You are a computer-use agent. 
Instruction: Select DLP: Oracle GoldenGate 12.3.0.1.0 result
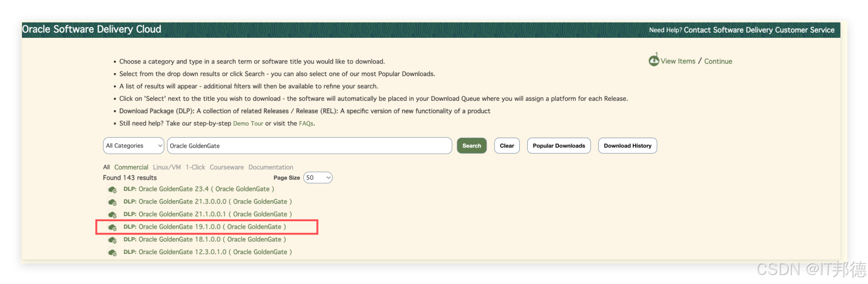click(208, 252)
